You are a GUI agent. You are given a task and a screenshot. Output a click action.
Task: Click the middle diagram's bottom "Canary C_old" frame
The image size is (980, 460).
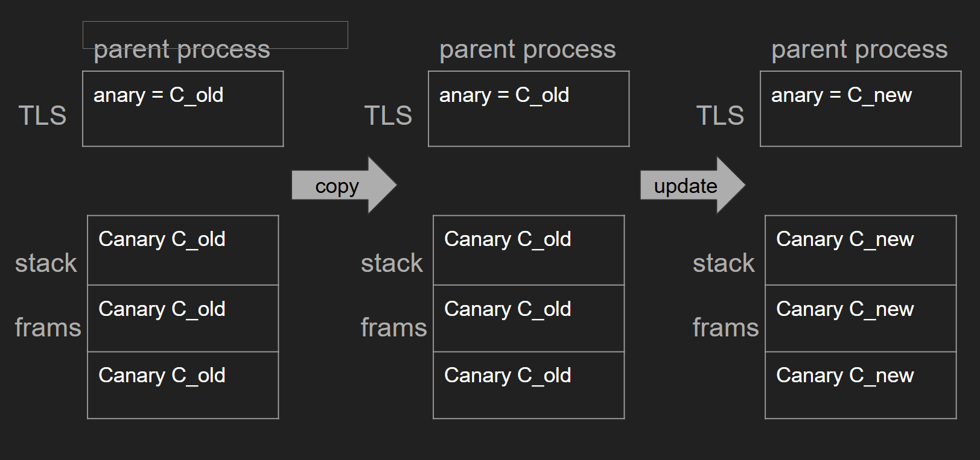529,385
